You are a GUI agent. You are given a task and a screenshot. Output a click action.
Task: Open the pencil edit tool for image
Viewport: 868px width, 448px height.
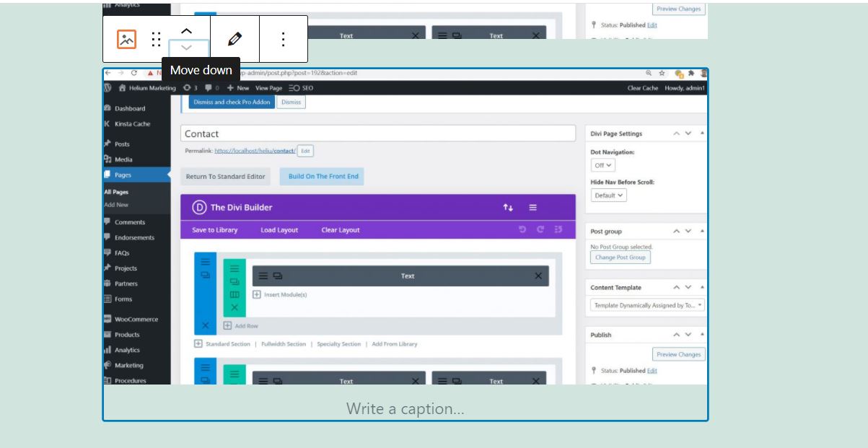pos(234,39)
